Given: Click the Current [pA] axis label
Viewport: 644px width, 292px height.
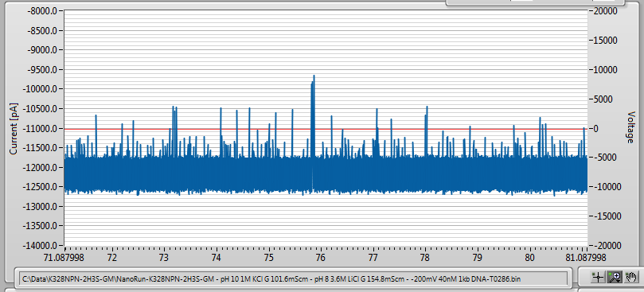Looking at the screenshot, I should 14,128.
